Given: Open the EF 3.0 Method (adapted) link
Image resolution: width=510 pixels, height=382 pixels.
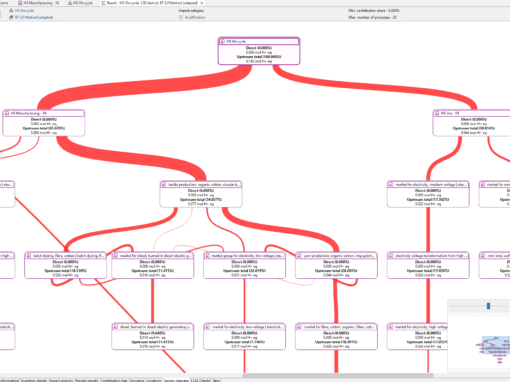Looking at the screenshot, I should (34, 17).
